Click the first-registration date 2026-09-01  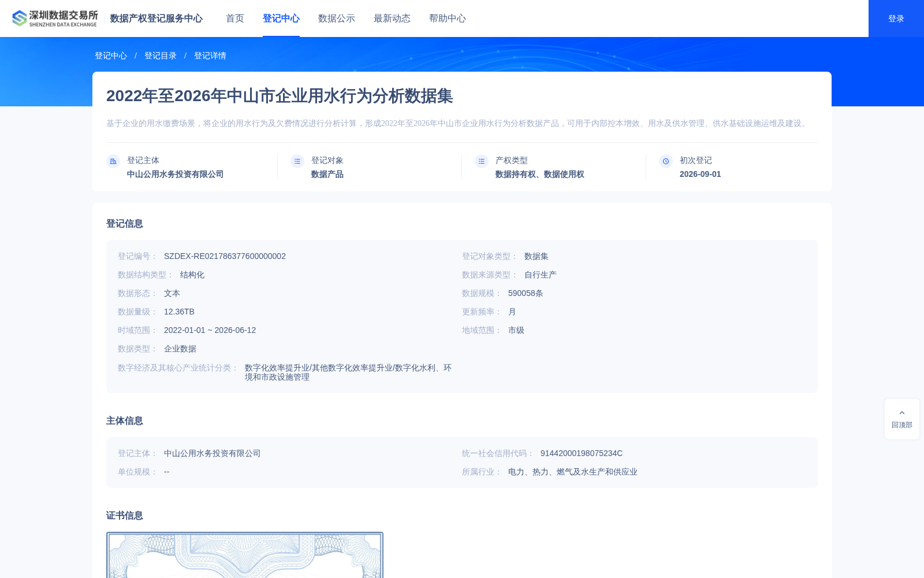tap(701, 174)
